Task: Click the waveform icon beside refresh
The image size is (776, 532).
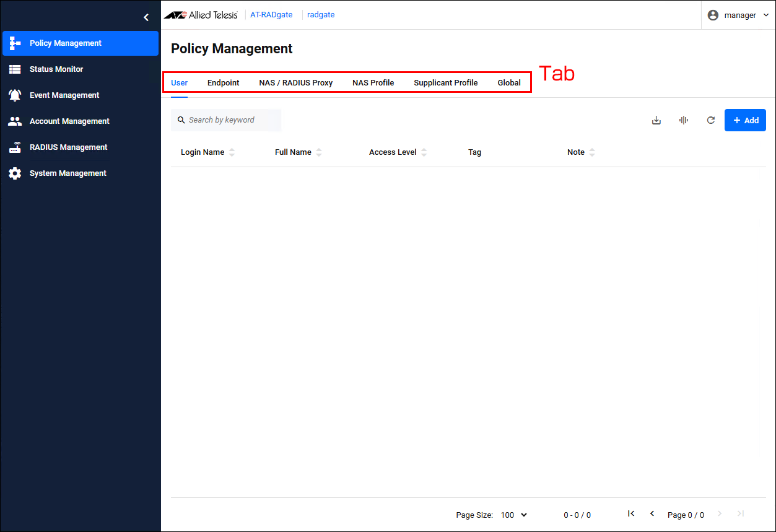Action: tap(684, 120)
